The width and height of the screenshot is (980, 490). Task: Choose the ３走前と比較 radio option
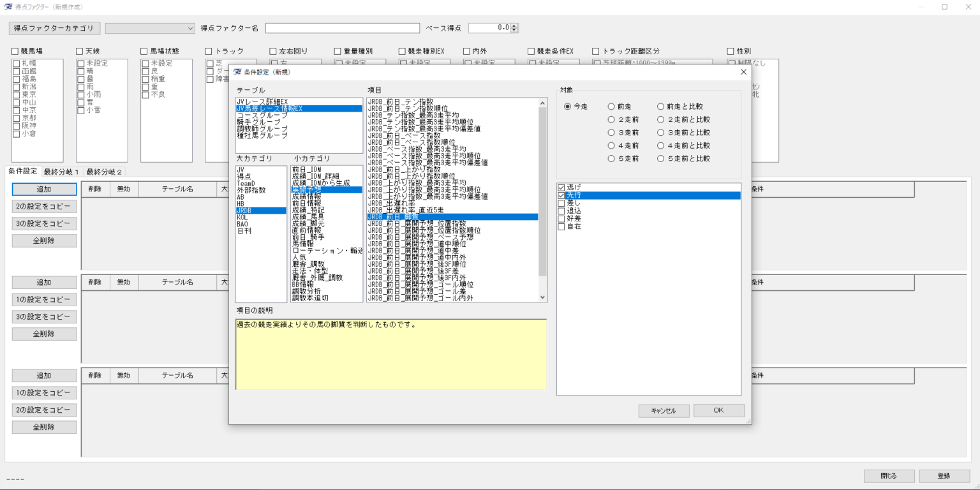point(661,133)
